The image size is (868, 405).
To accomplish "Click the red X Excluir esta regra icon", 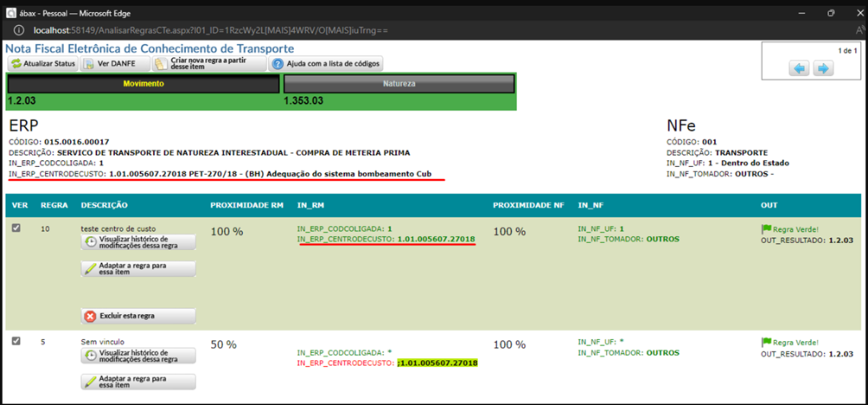I will [91, 316].
